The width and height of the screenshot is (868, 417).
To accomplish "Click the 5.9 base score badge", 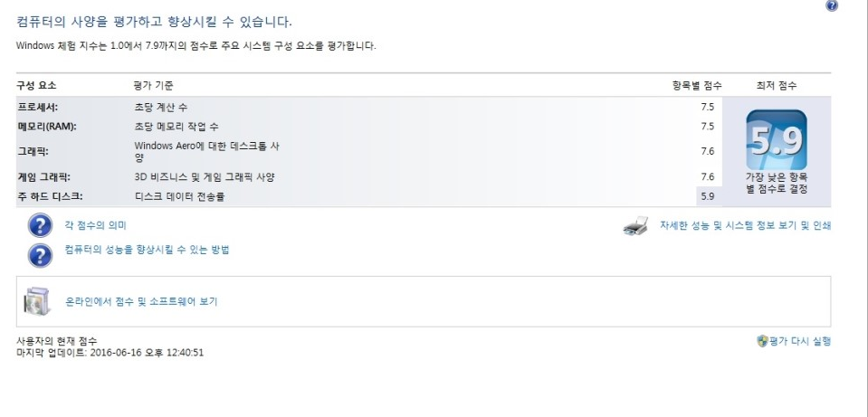I will pos(776,140).
